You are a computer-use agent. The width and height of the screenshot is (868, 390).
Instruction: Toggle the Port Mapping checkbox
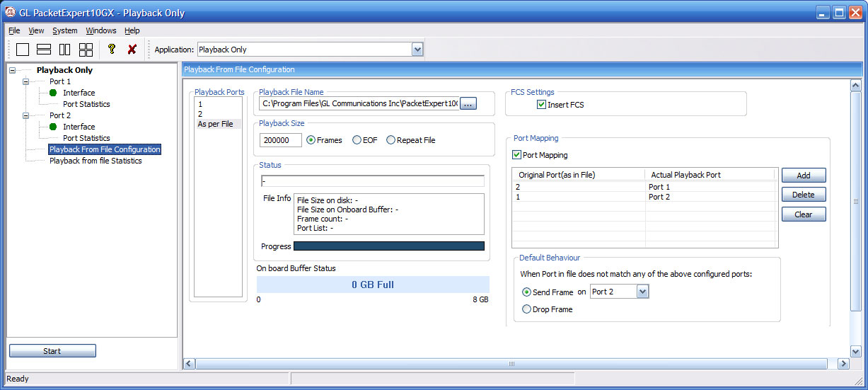coord(516,155)
